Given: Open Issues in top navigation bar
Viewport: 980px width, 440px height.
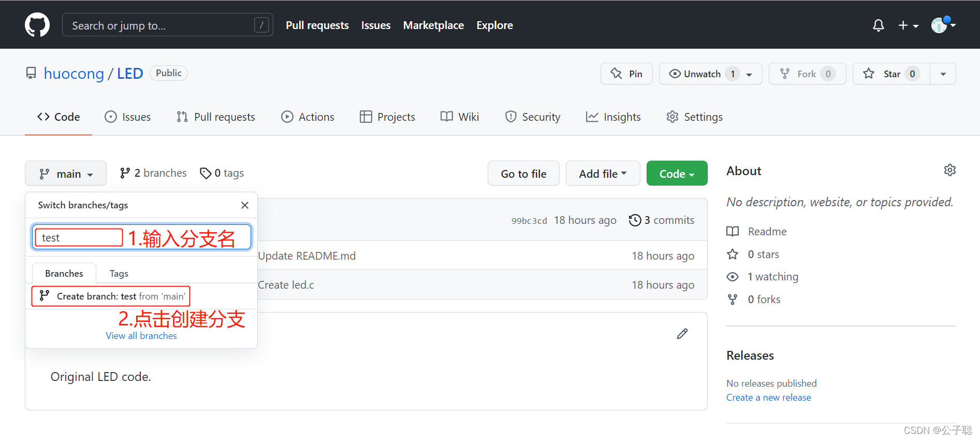Looking at the screenshot, I should 376,25.
